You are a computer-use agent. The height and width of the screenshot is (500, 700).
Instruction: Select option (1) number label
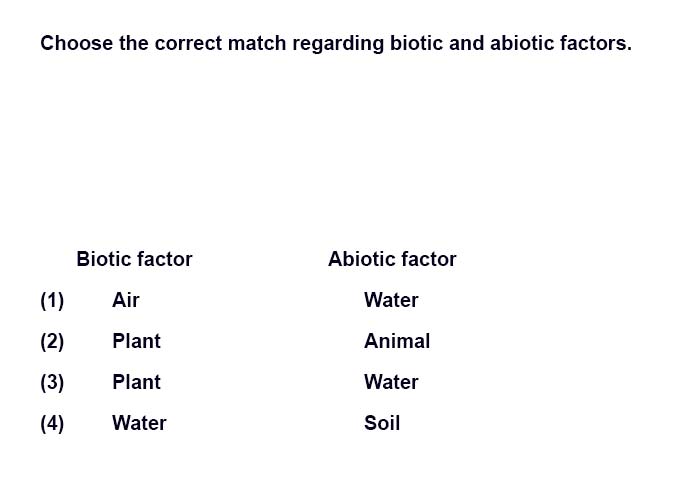pos(52,300)
